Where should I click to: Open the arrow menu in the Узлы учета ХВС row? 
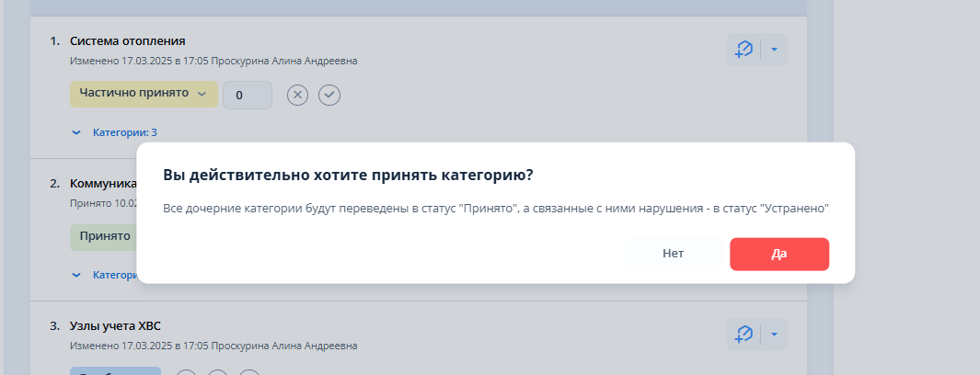774,335
